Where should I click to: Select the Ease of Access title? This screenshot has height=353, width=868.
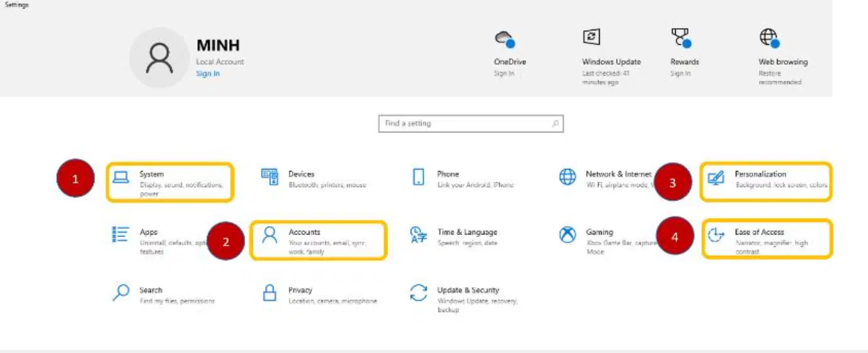pyautogui.click(x=759, y=232)
